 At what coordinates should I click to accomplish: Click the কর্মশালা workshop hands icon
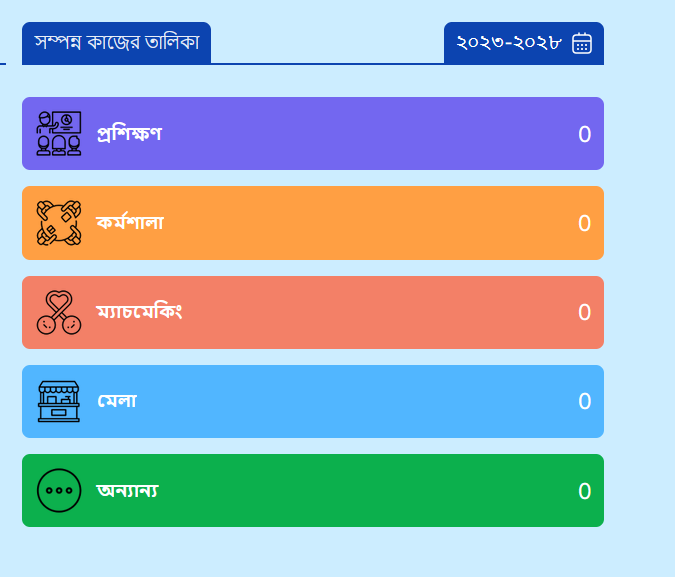(59, 223)
